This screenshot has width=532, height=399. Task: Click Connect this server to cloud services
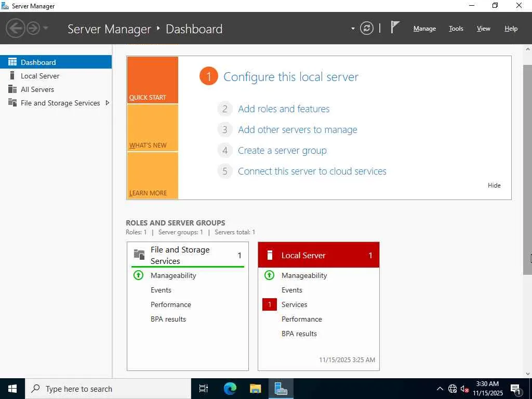[x=312, y=171]
